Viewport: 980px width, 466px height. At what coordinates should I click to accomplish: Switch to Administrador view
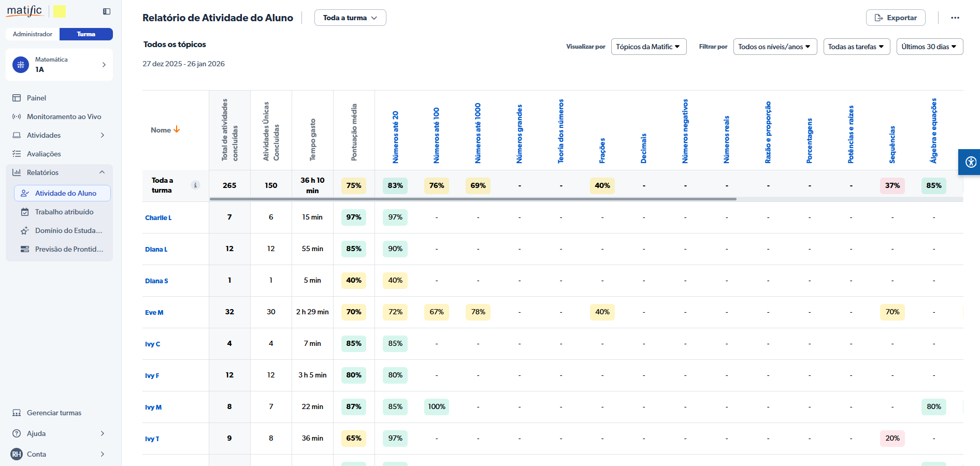point(33,34)
